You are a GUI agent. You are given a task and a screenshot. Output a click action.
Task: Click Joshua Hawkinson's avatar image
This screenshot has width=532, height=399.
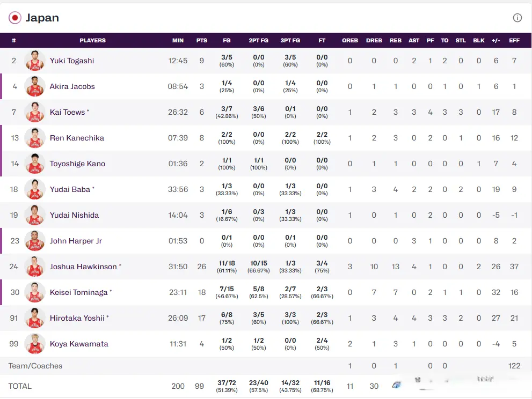coord(35,267)
